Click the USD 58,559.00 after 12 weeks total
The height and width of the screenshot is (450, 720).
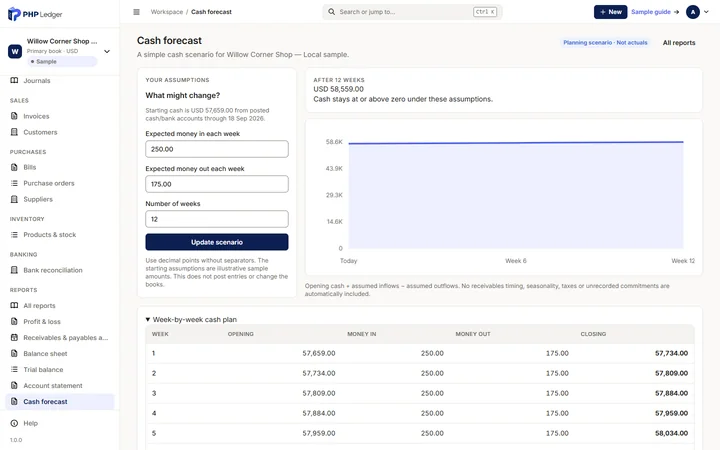[x=338, y=89]
